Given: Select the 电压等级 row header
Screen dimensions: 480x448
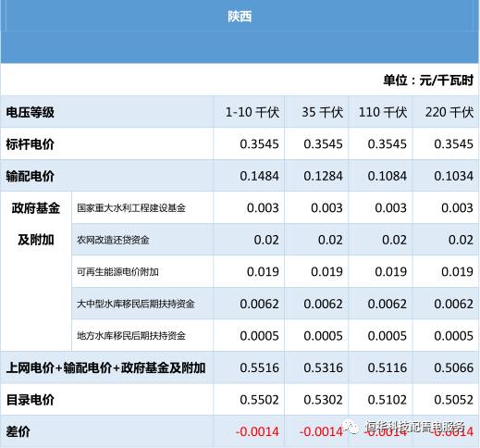Looking at the screenshot, I should (31, 112).
